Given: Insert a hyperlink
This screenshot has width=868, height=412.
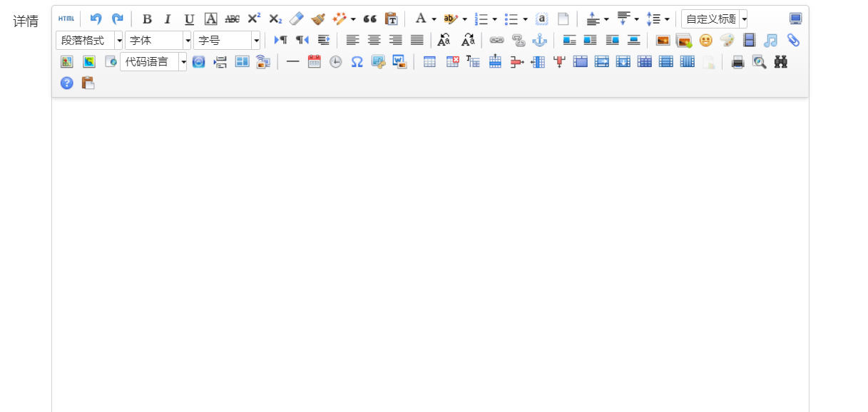Looking at the screenshot, I should (x=496, y=41).
